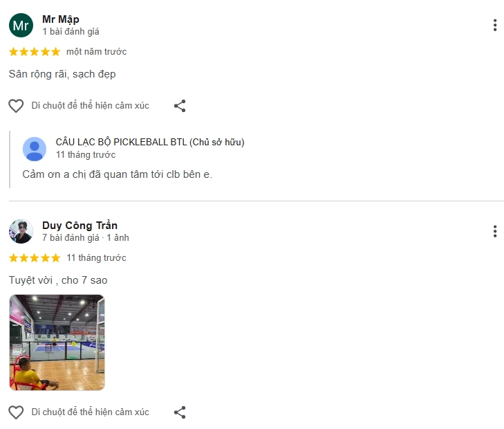The image size is (504, 429).
Task: Open Duy Công Trần's profile photo
Action: 21,231
